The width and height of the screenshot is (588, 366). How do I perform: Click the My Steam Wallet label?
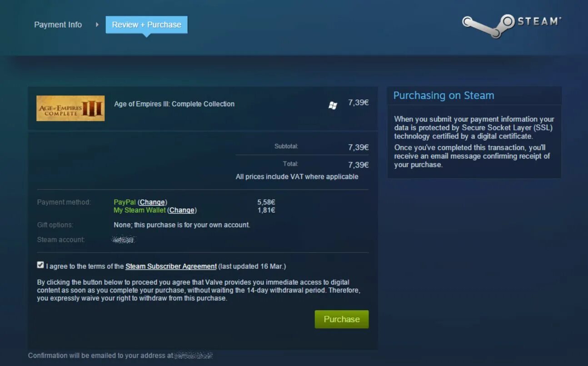(140, 210)
